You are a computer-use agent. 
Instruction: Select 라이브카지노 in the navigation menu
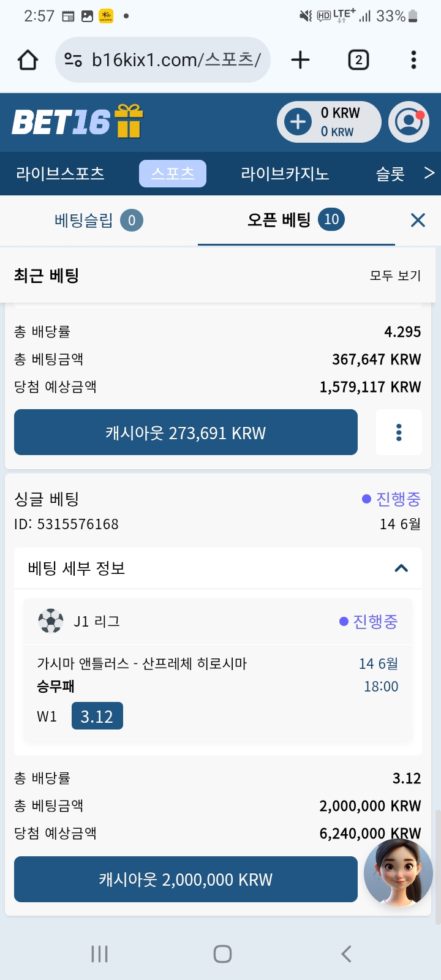point(285,174)
